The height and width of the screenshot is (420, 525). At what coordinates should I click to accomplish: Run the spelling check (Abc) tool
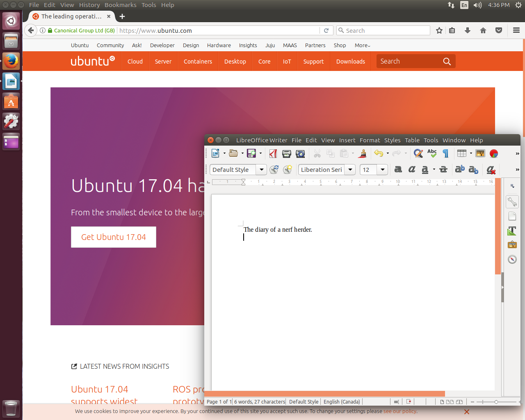(432, 153)
